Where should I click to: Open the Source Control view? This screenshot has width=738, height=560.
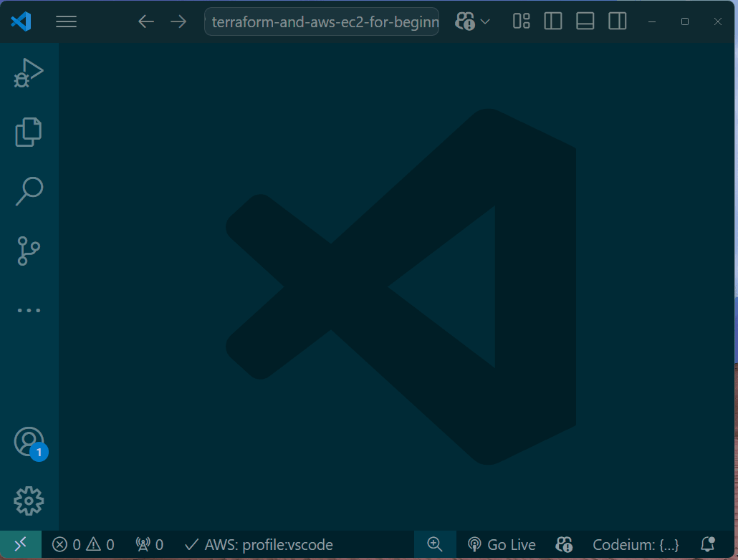[x=29, y=251]
